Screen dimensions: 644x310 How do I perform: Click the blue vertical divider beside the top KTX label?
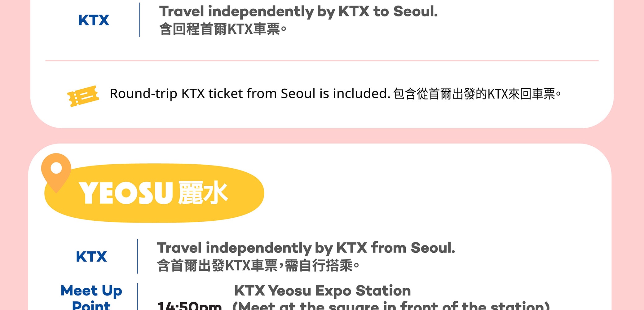click(140, 20)
